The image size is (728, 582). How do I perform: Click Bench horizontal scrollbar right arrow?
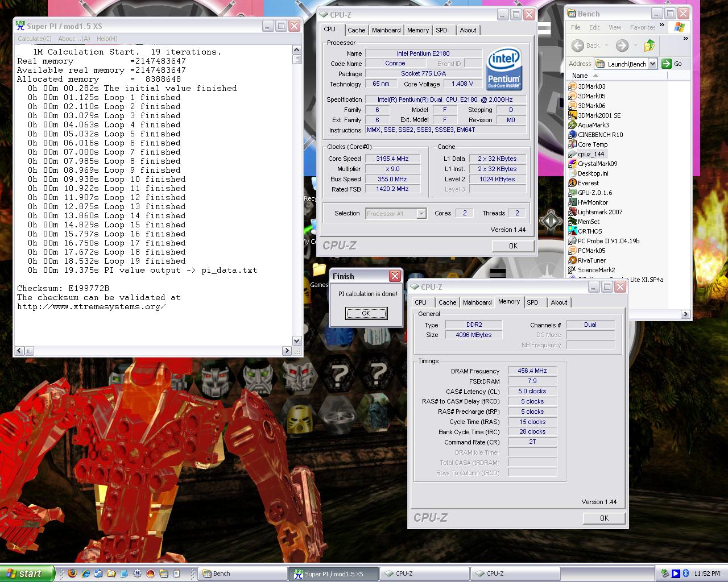coord(685,314)
